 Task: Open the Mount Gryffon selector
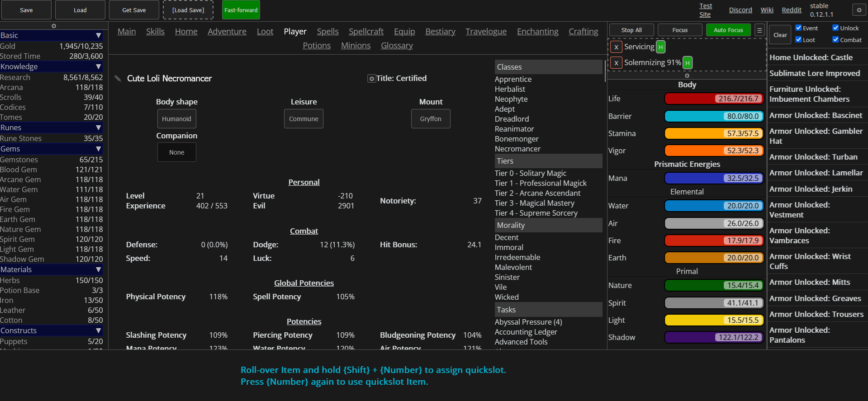431,119
